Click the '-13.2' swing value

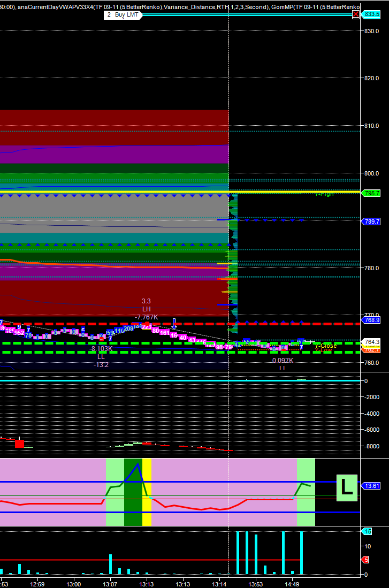tap(101, 365)
